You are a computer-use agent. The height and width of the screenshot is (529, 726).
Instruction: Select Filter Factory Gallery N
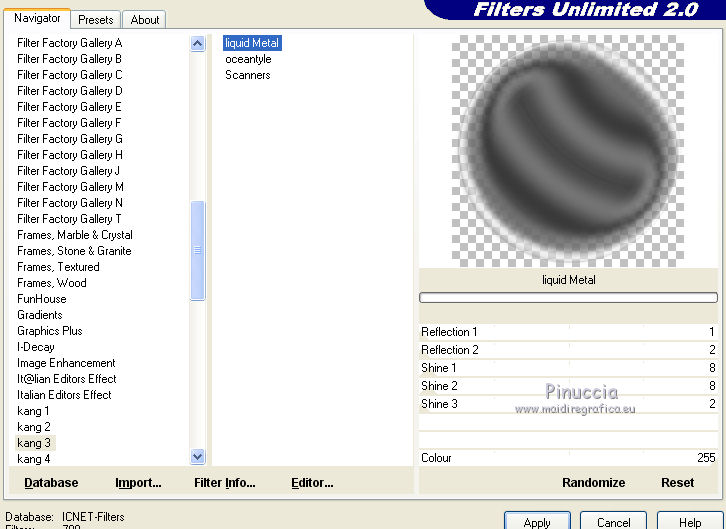tap(69, 203)
